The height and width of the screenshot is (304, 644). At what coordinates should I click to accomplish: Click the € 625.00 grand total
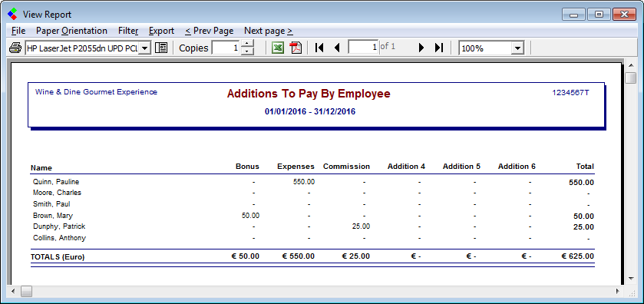point(578,256)
